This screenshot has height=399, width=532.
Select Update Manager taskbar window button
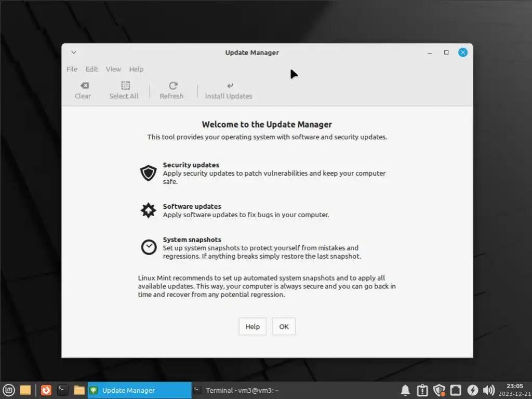coord(139,390)
